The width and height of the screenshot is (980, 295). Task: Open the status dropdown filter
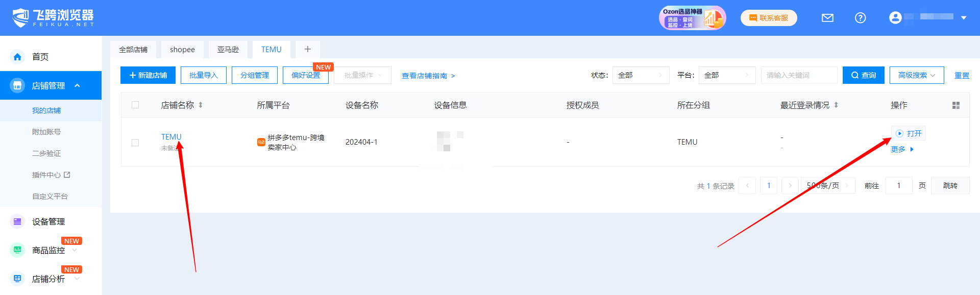coord(640,75)
